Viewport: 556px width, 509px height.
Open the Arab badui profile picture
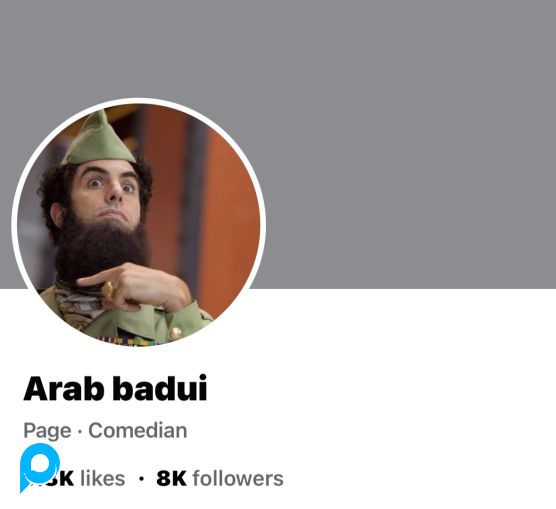(139, 225)
